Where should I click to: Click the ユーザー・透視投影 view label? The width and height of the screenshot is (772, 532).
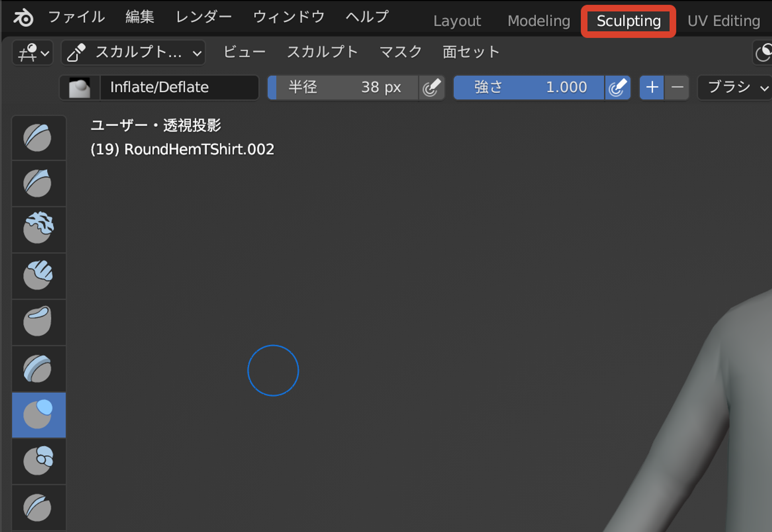click(156, 125)
